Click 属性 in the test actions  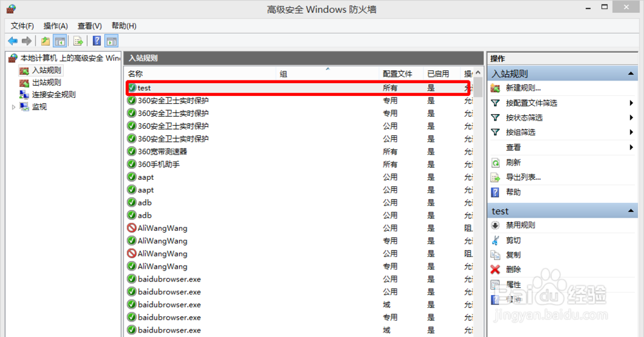pos(513,284)
